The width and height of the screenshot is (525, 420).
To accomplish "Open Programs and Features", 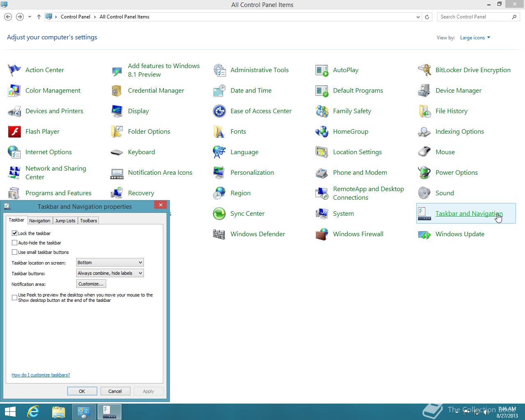I will [58, 193].
